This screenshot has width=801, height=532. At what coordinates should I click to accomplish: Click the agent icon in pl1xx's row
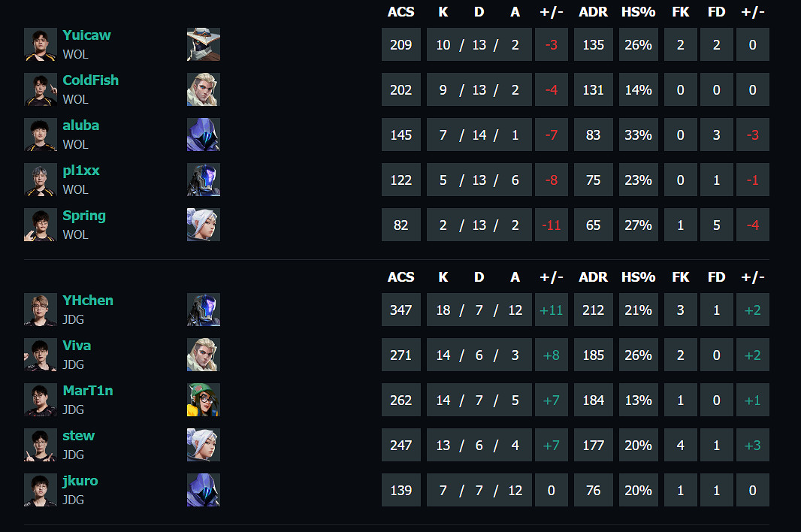click(x=203, y=180)
